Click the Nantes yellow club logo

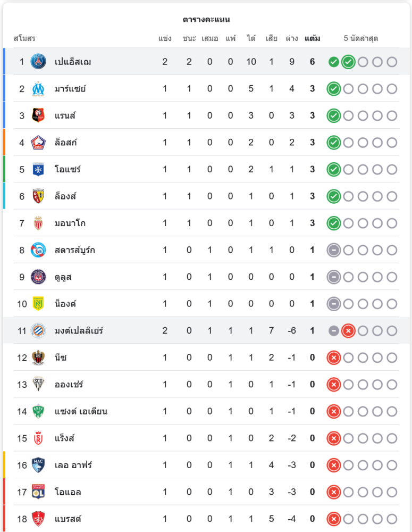tap(38, 304)
